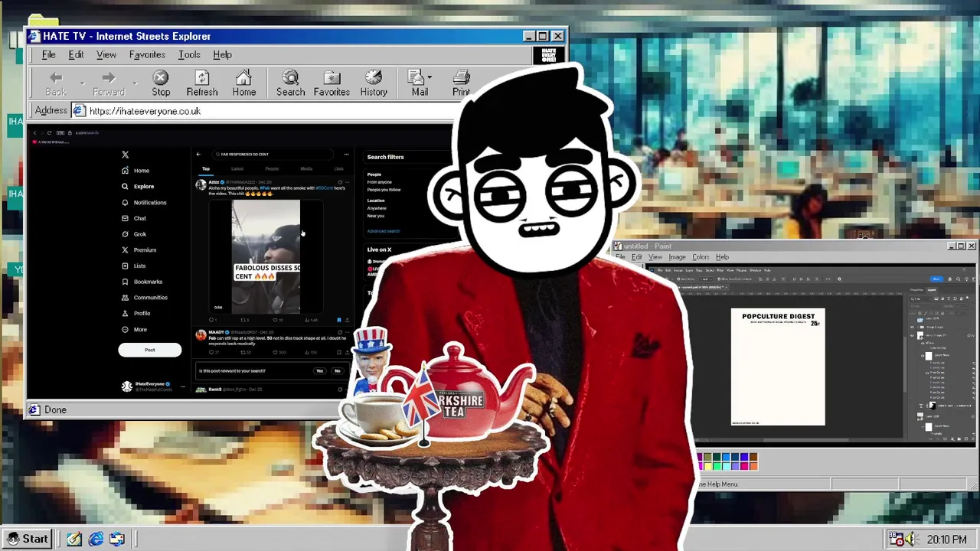Open the View menu in Streets Explorer
Screen dimensions: 980x551
click(x=106, y=54)
